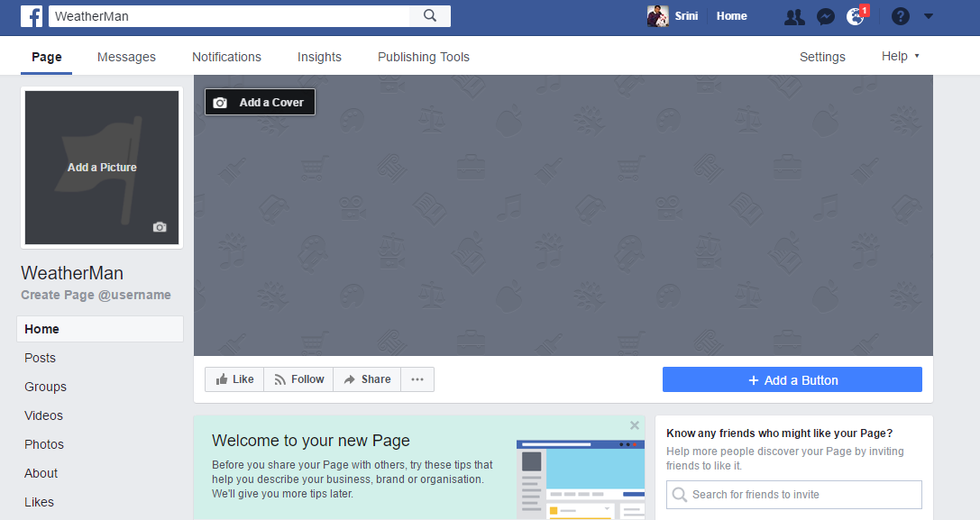Viewport: 980px width, 520px height.
Task: Click Add a Cover button
Action: pos(260,102)
